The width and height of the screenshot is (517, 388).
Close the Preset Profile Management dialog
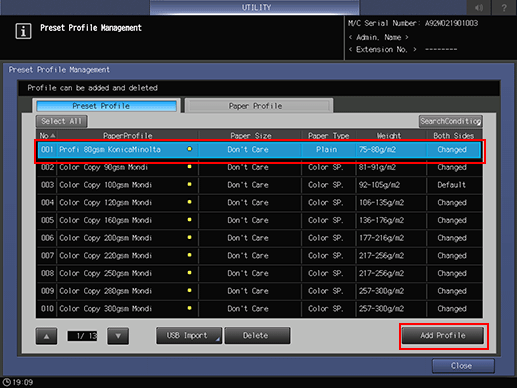[x=463, y=366]
